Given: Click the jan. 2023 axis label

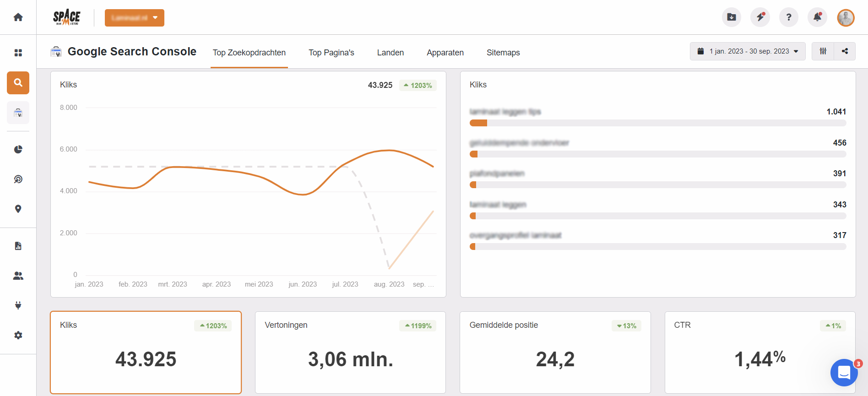Looking at the screenshot, I should pyautogui.click(x=89, y=284).
